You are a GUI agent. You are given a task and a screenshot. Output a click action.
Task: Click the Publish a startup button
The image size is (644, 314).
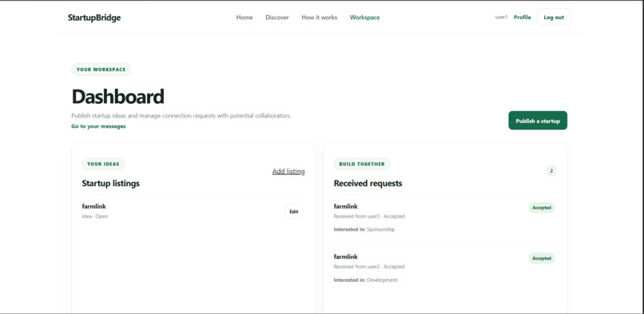[538, 121]
